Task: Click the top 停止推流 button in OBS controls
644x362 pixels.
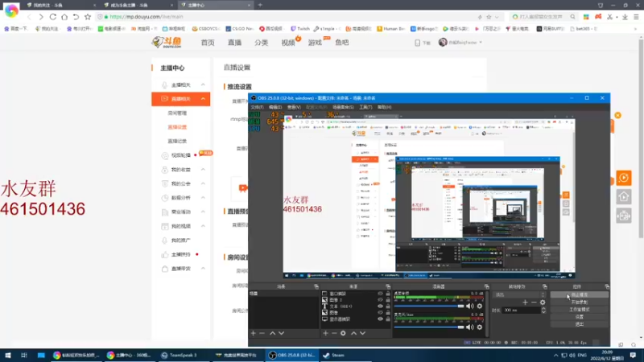Action: point(579,294)
